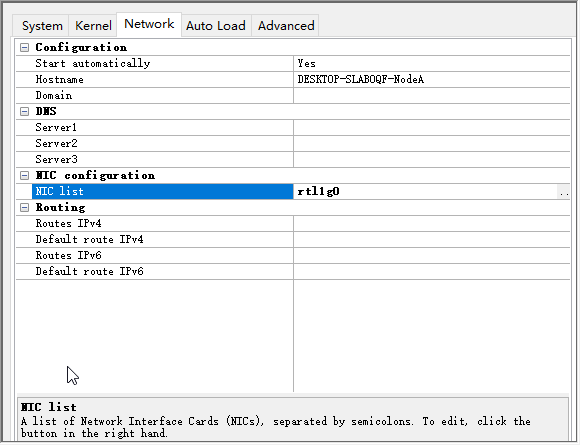The height and width of the screenshot is (445, 580).
Task: Switch to the Kernel tab
Action: pyautogui.click(x=93, y=26)
